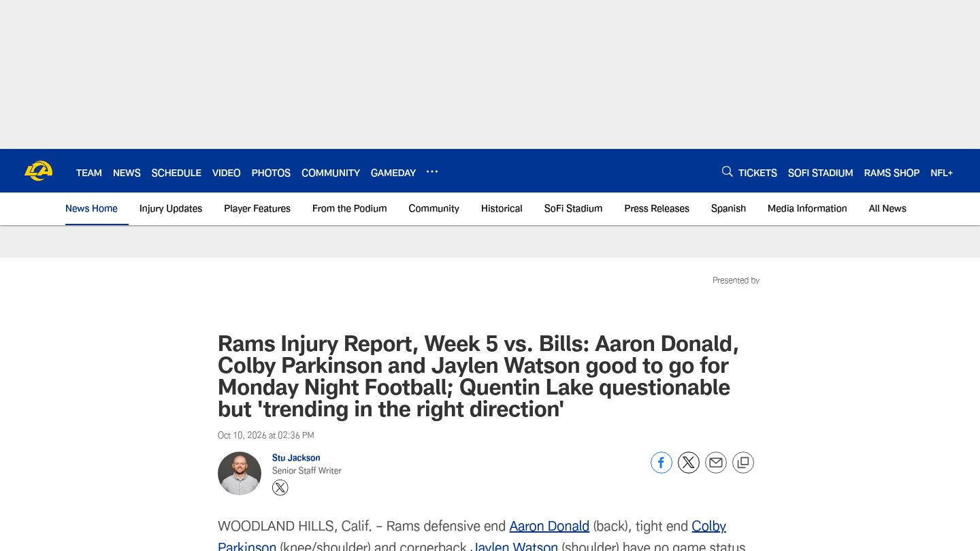The width and height of the screenshot is (980, 551).
Task: Open Stu Jackson's X profile icon
Action: (x=280, y=488)
